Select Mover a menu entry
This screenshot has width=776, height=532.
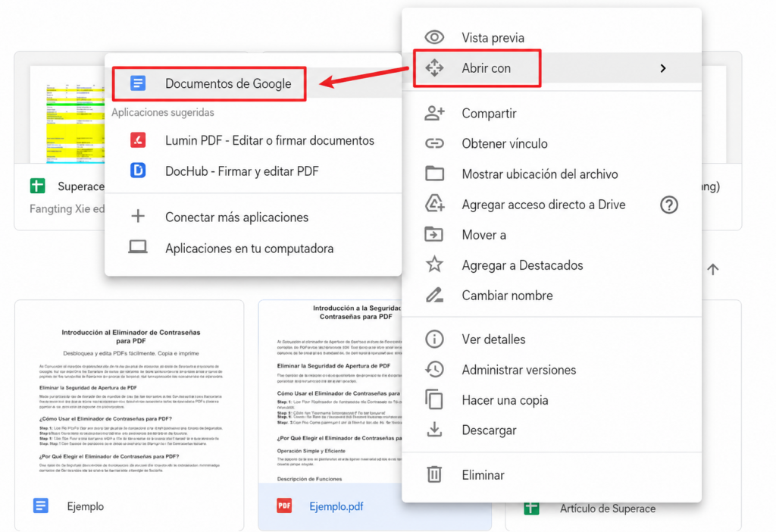point(552,235)
